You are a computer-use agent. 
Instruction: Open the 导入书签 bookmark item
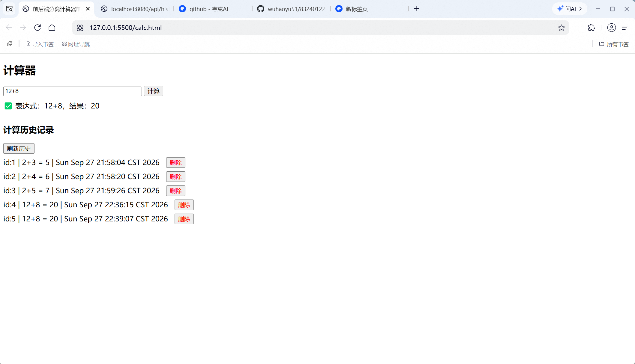pos(40,44)
